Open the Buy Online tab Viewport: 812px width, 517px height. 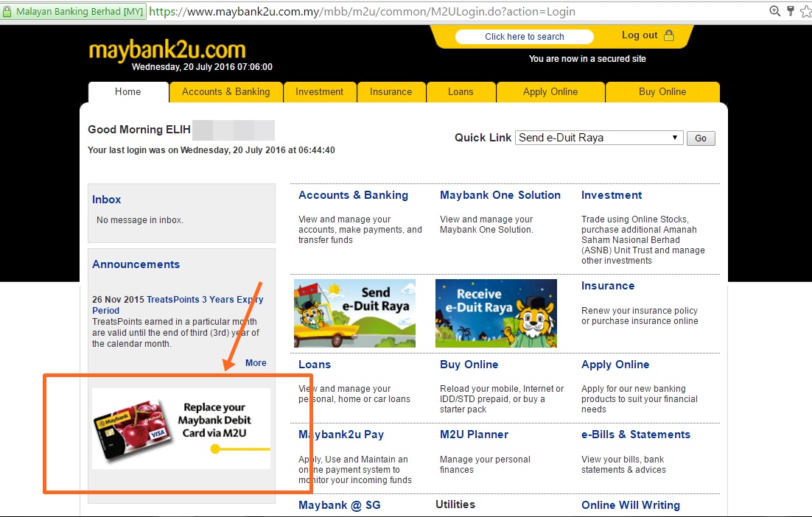coord(662,92)
